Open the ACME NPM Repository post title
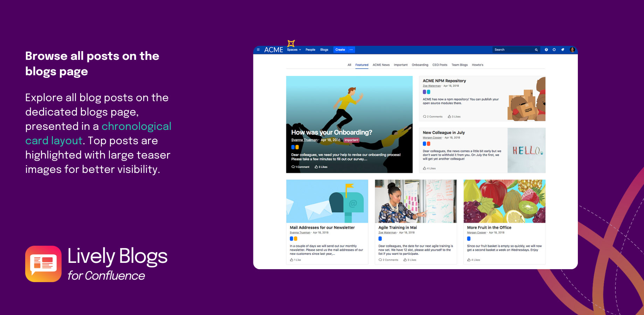 [444, 81]
